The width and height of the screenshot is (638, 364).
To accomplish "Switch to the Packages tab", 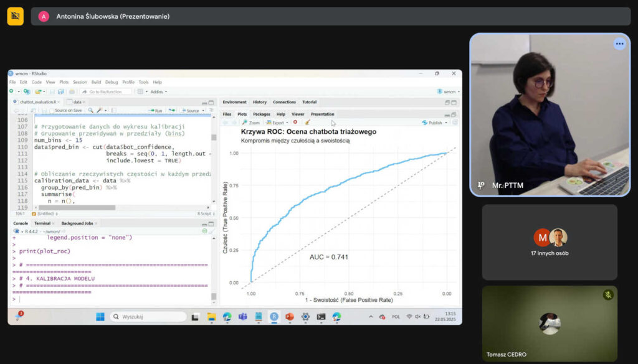I will (x=261, y=114).
